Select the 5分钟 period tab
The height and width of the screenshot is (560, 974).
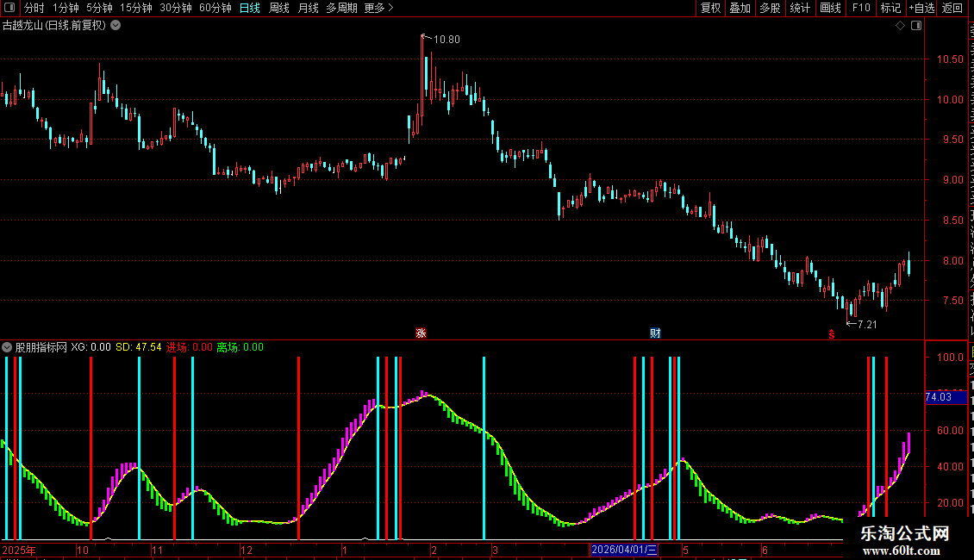coord(99,8)
